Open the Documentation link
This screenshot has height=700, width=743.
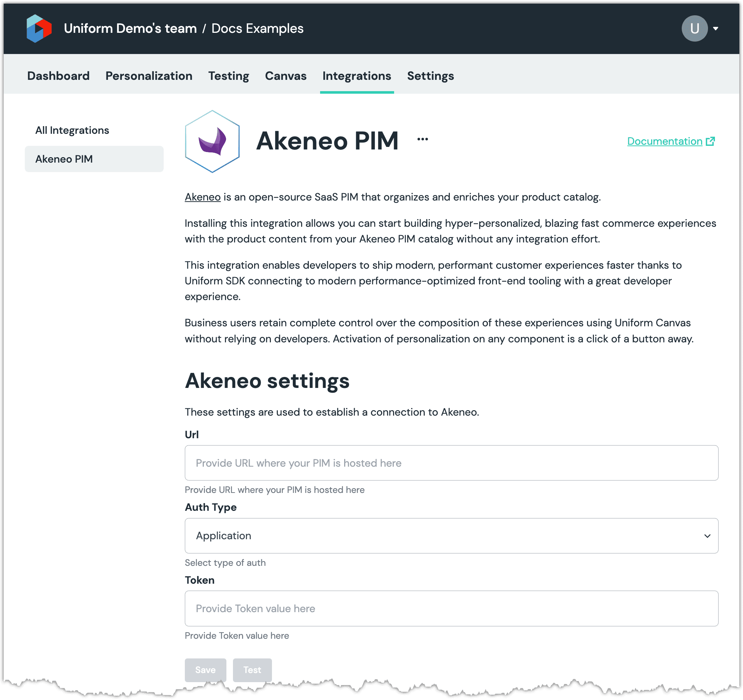click(665, 141)
